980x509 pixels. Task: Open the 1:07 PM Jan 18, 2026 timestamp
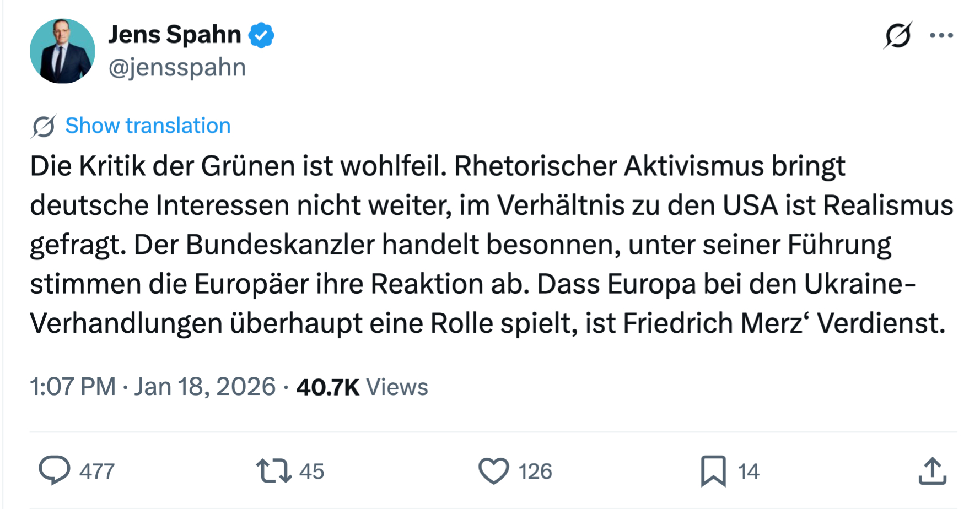[153, 387]
